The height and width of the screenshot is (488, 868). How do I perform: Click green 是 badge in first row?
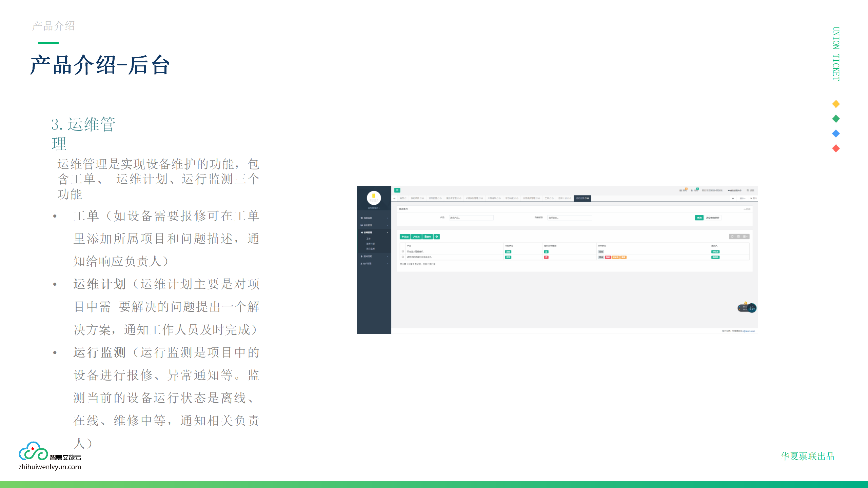click(546, 252)
